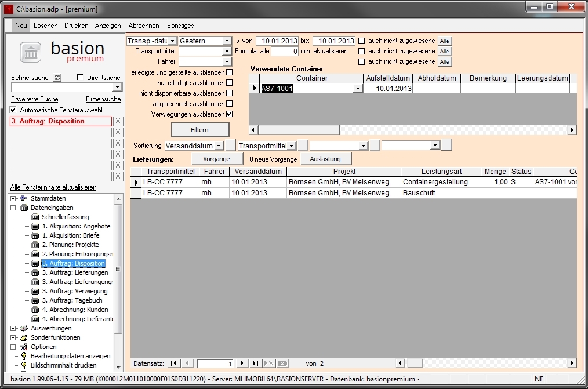Viewport: 588px width, 389px height.
Task: Jump to last record in navigator
Action: point(255,363)
